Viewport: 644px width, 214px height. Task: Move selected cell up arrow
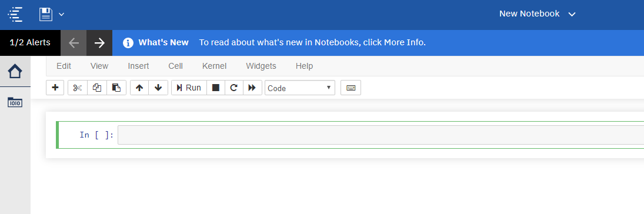139,88
